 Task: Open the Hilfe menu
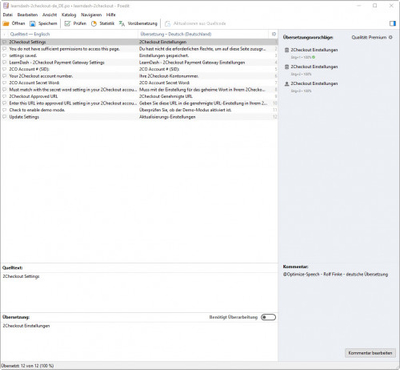[x=111, y=15]
